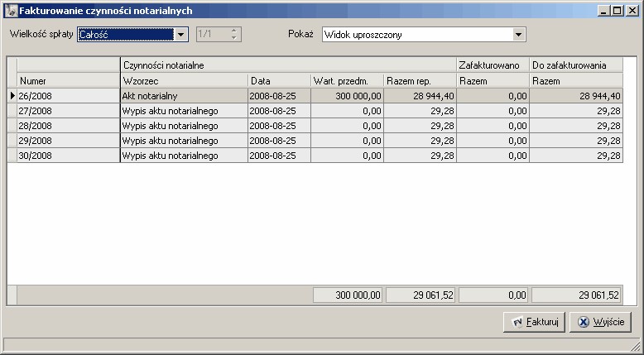This screenshot has width=644, height=355.
Task: Click the Wyjście exit button
Action: tap(601, 322)
